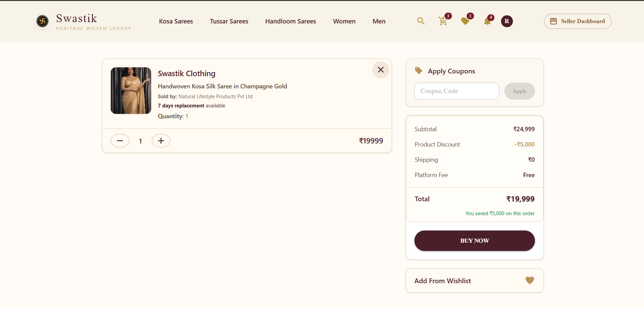Open the search icon

421,21
